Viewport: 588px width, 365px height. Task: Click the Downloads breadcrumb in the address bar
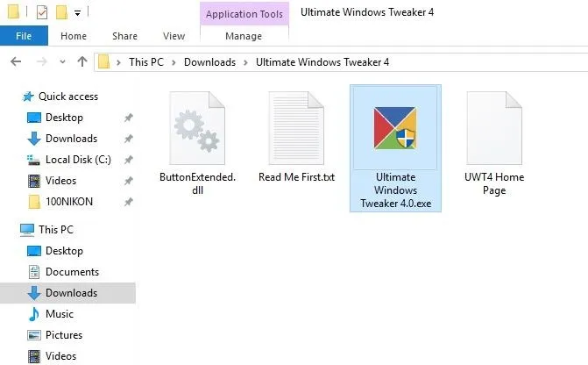tap(209, 62)
